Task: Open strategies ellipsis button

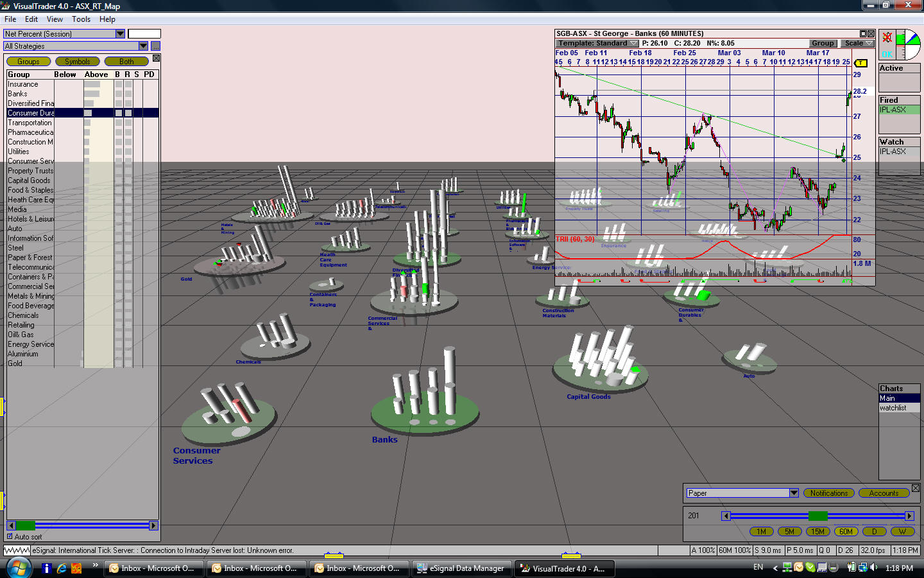Action: tap(155, 46)
